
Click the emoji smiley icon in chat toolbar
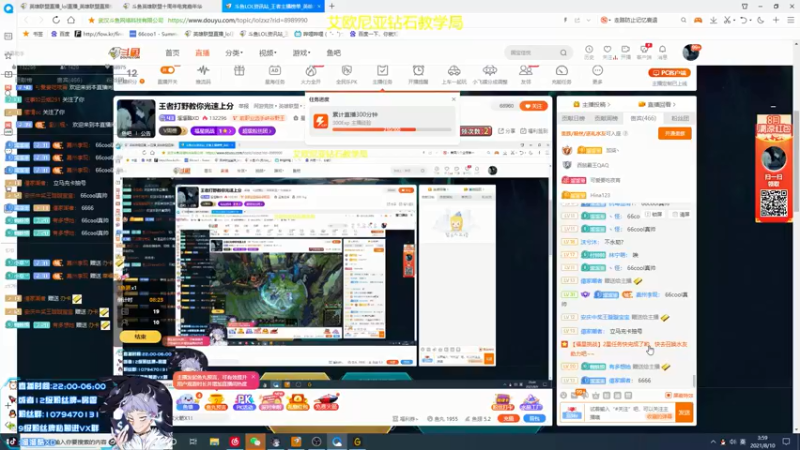563,395
